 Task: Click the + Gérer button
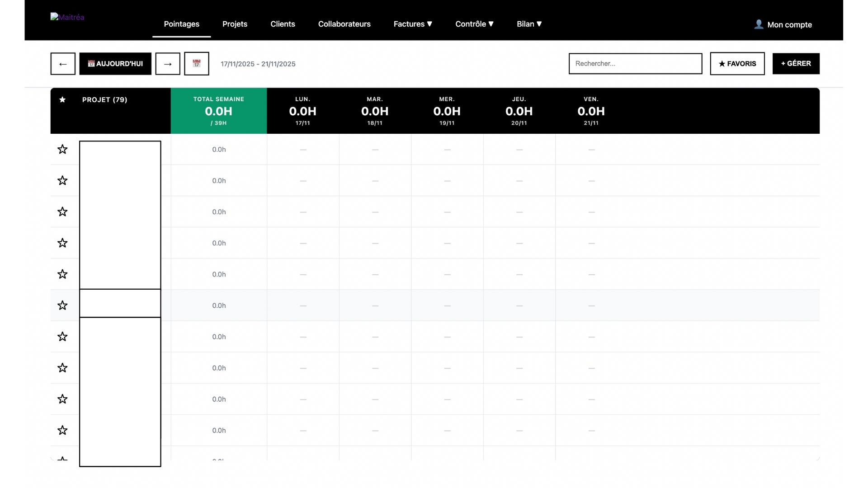(796, 64)
